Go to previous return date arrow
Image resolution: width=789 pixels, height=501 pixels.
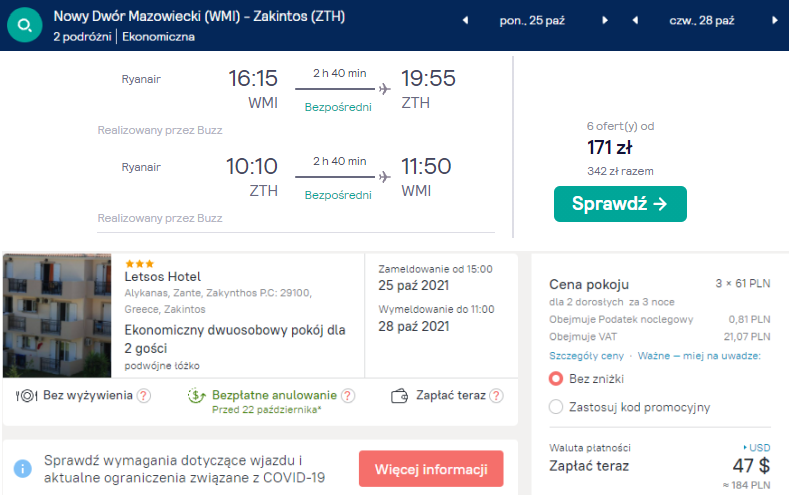click(x=635, y=20)
